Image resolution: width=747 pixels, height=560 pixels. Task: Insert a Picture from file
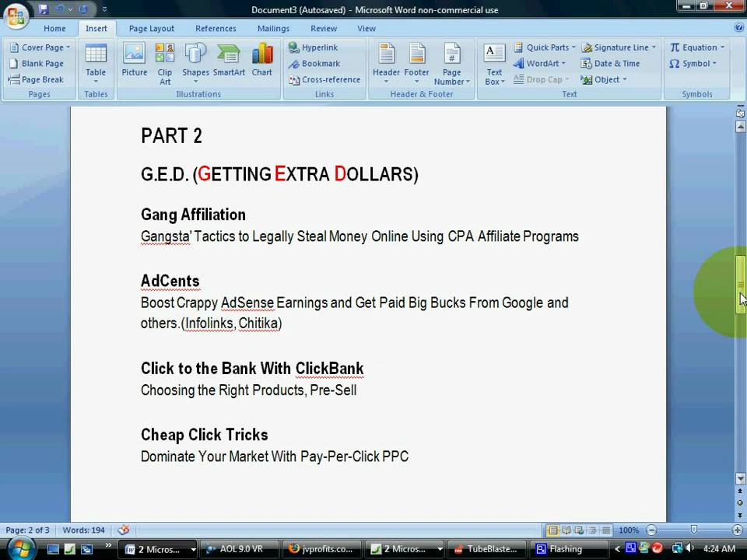coord(135,60)
